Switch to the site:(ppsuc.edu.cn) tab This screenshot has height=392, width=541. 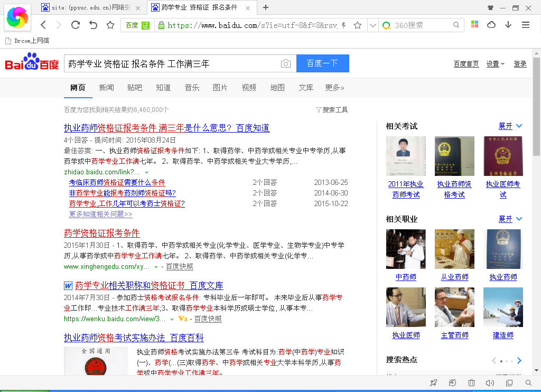[91, 7]
